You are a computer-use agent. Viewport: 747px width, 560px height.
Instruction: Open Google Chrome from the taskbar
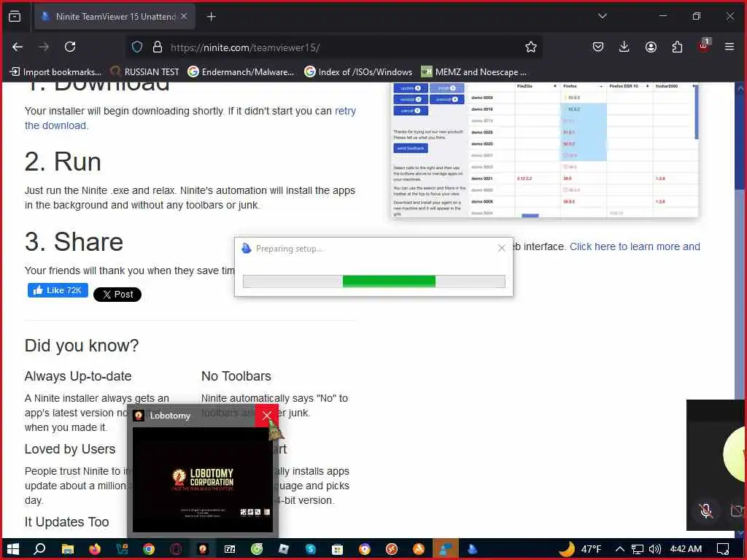click(x=149, y=549)
